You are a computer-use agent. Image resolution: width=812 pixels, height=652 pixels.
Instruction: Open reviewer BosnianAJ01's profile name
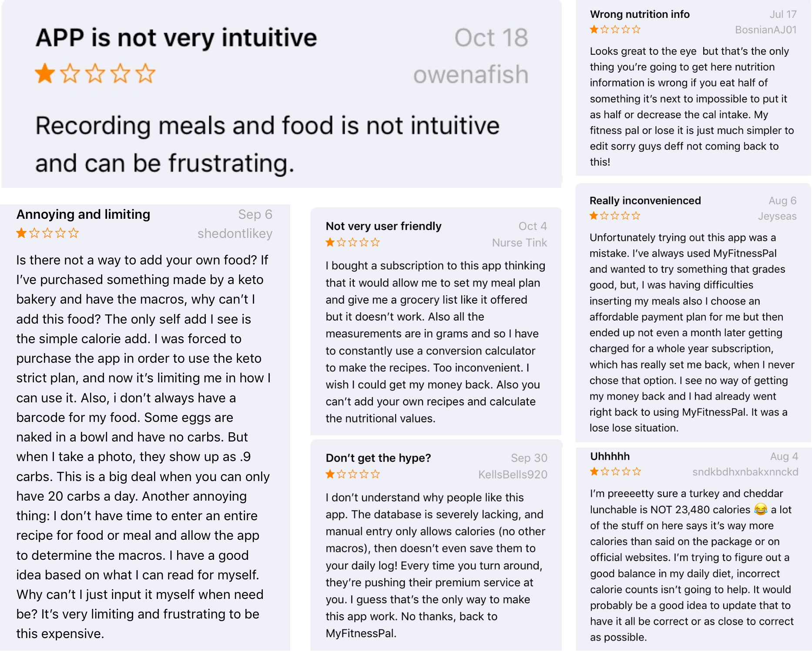click(766, 30)
